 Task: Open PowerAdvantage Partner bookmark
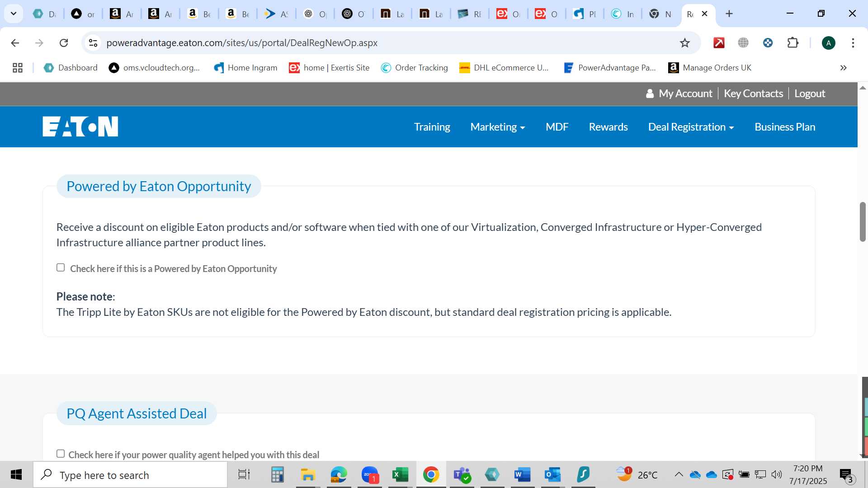pos(609,68)
